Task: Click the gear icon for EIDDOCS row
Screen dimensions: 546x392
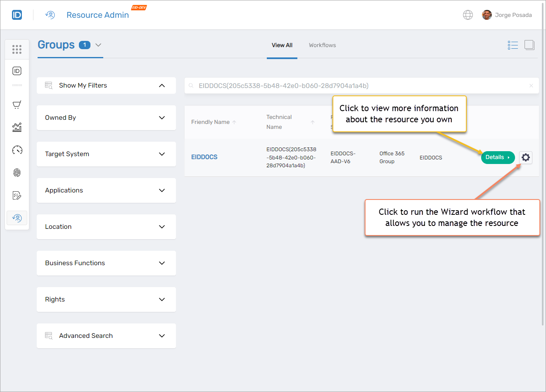Action: point(525,157)
